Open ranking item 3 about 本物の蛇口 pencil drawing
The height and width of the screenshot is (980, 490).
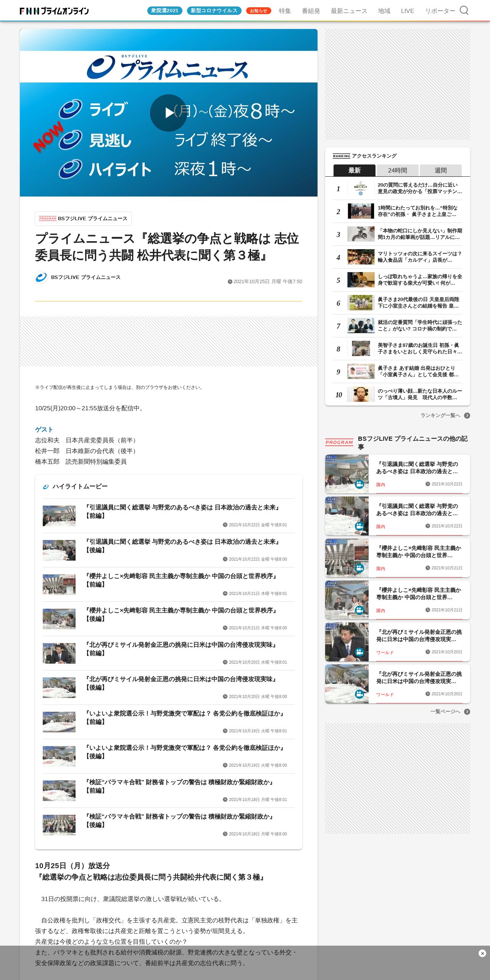pos(397,234)
